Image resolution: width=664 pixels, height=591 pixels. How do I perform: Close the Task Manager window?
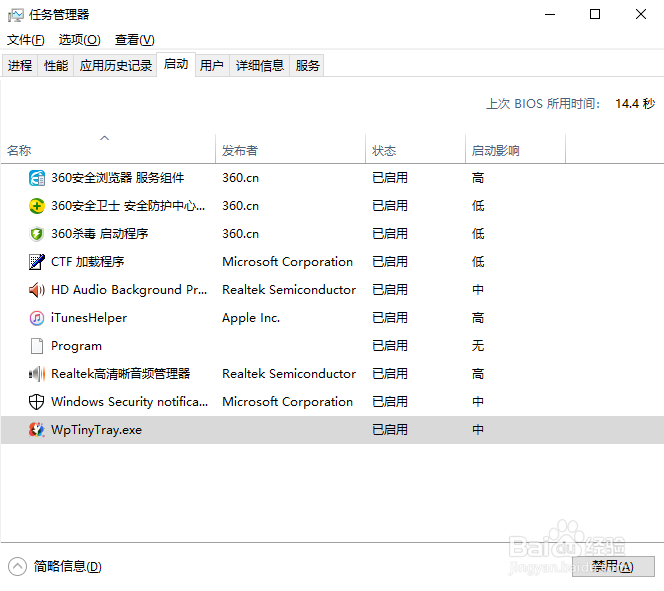pyautogui.click(x=641, y=14)
